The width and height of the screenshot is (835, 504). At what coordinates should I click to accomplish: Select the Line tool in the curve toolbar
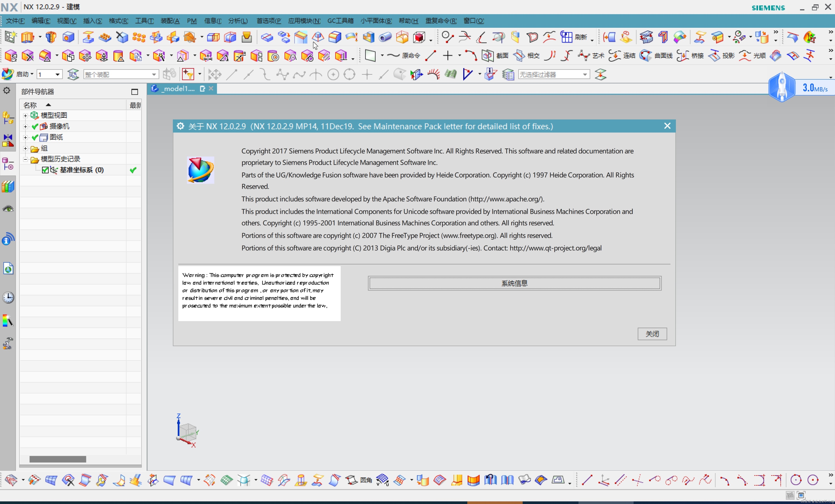(x=430, y=56)
